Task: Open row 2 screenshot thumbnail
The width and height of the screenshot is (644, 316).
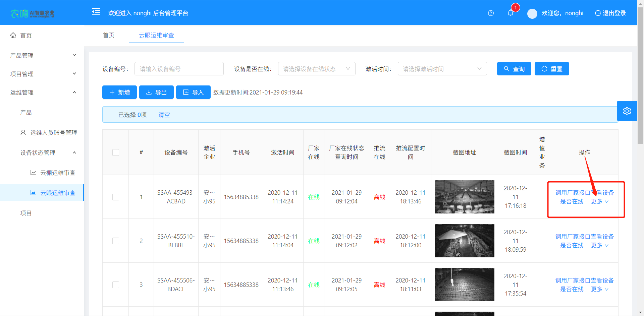Action: point(464,241)
